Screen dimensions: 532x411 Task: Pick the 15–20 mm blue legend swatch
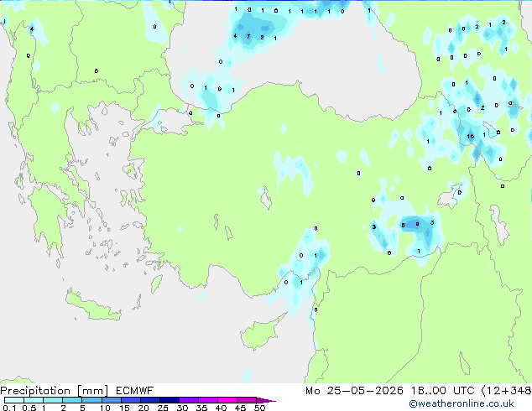[x=130, y=400]
